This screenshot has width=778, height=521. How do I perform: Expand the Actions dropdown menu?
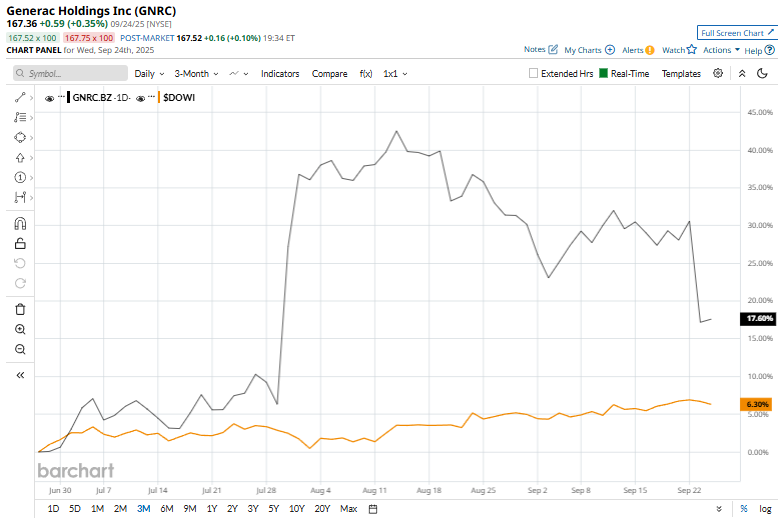tap(721, 50)
